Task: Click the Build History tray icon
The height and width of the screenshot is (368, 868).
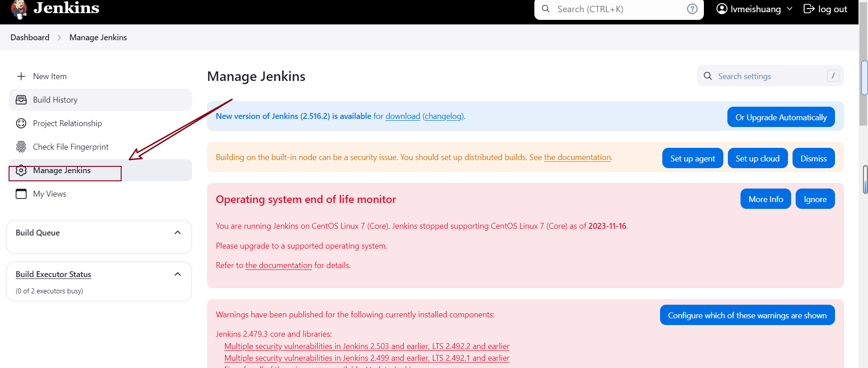Action: pos(21,100)
